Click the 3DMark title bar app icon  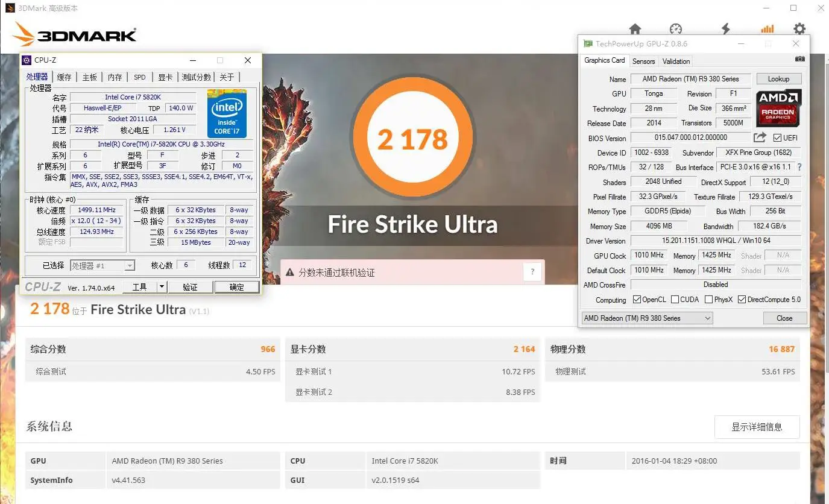(9, 8)
